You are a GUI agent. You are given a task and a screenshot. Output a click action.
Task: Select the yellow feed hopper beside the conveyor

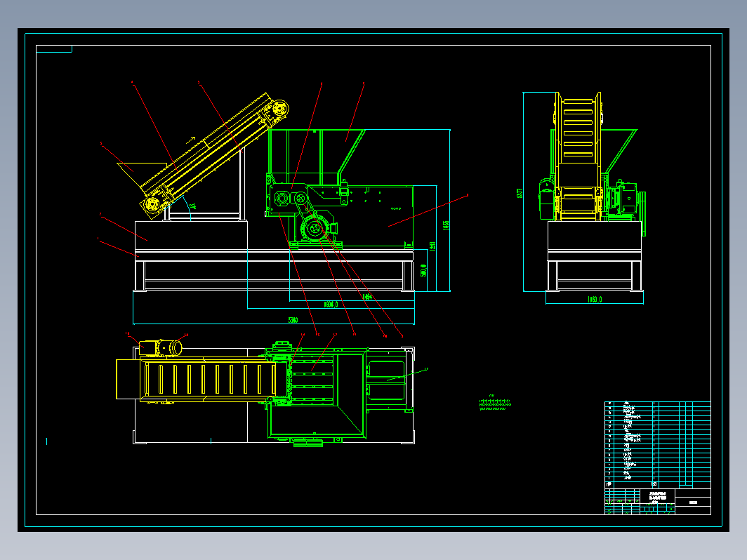tap(140, 175)
